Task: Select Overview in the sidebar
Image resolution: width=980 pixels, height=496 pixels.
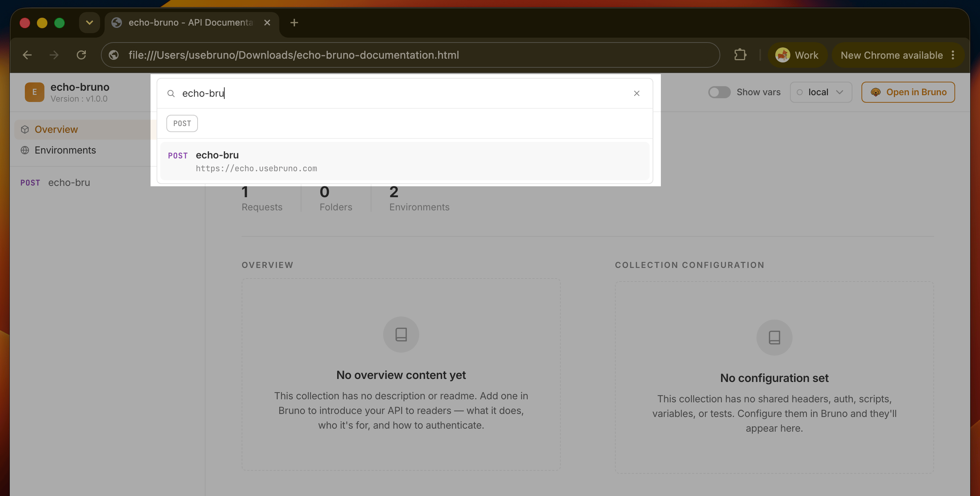Action: (85, 129)
